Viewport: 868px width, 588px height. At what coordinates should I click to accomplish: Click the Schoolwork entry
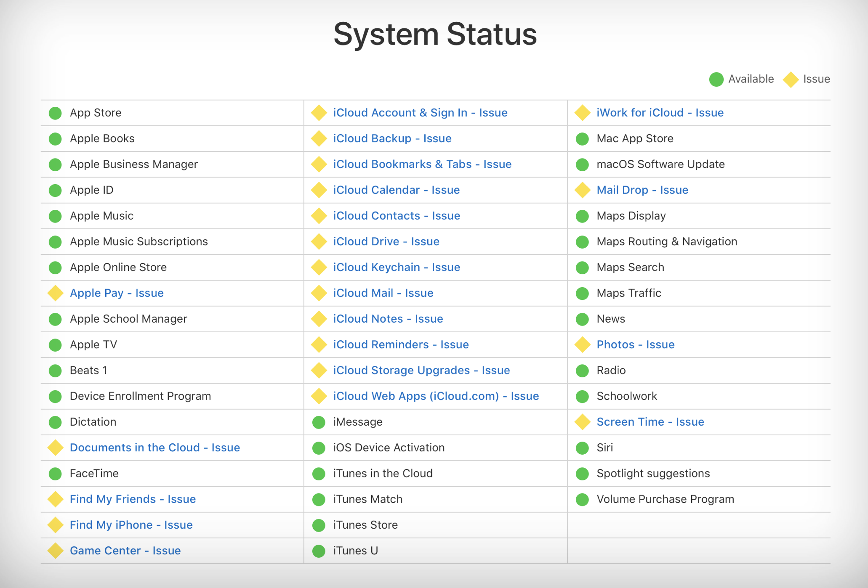(x=626, y=396)
